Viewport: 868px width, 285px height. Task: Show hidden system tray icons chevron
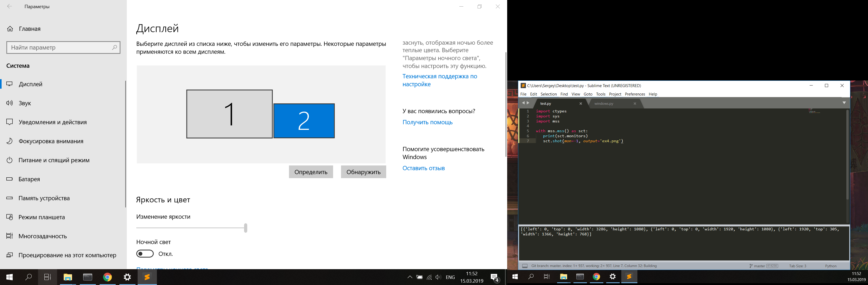click(410, 277)
